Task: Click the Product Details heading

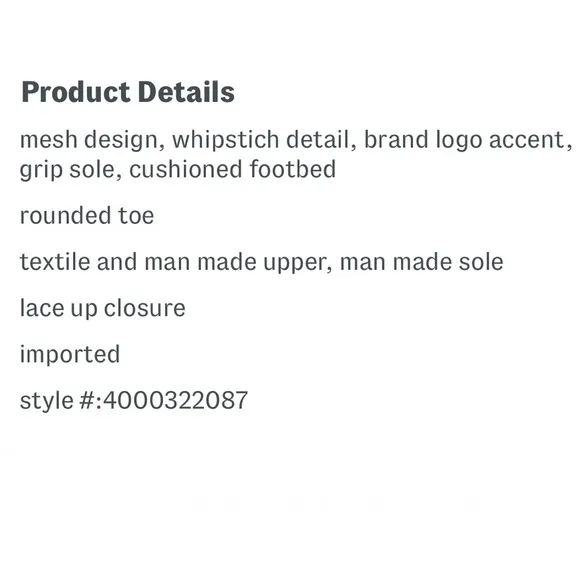Action: pos(128,92)
